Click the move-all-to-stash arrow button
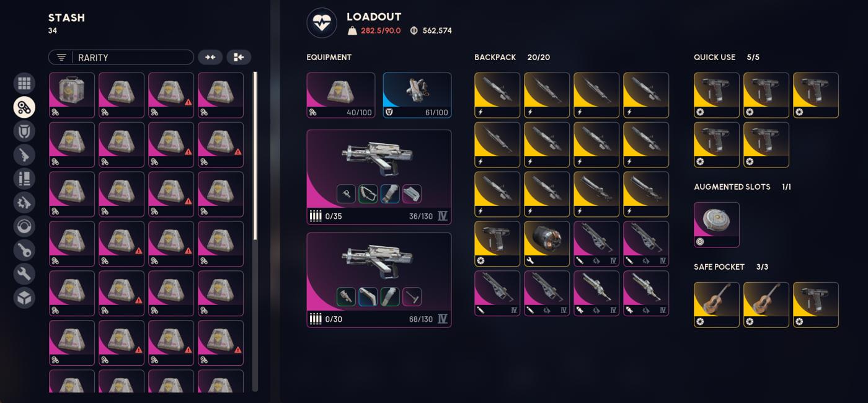Viewport: 868px width, 403px height. 239,57
